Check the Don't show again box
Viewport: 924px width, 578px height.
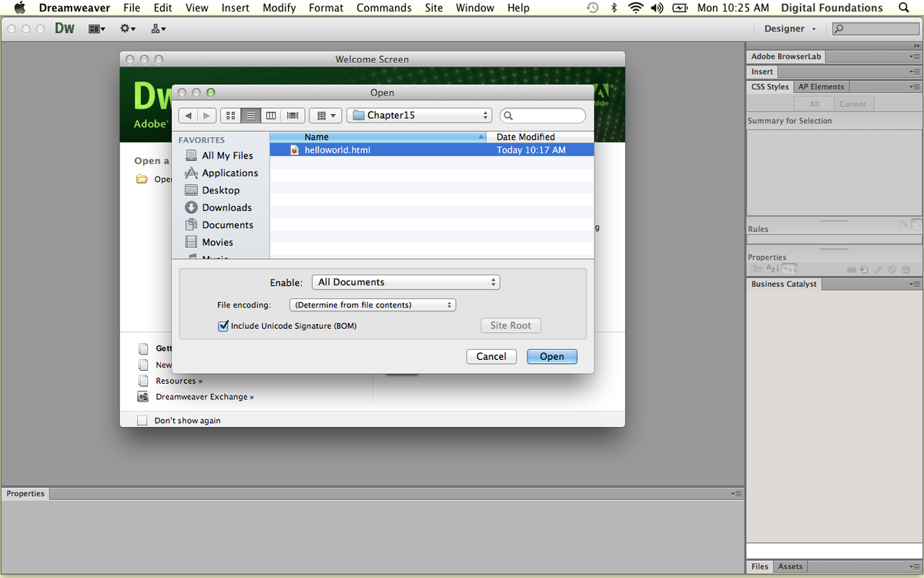point(142,421)
